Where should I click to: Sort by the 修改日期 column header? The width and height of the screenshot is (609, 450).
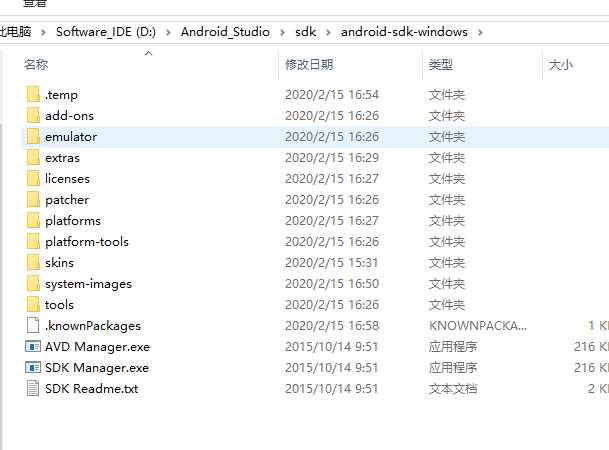(x=309, y=64)
